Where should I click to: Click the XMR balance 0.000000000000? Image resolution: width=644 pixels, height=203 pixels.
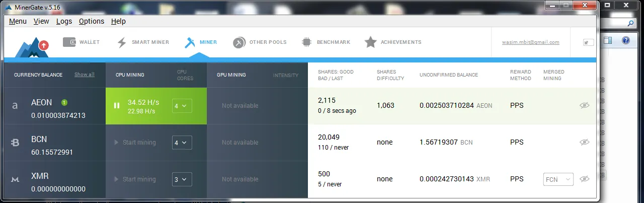pyautogui.click(x=58, y=189)
